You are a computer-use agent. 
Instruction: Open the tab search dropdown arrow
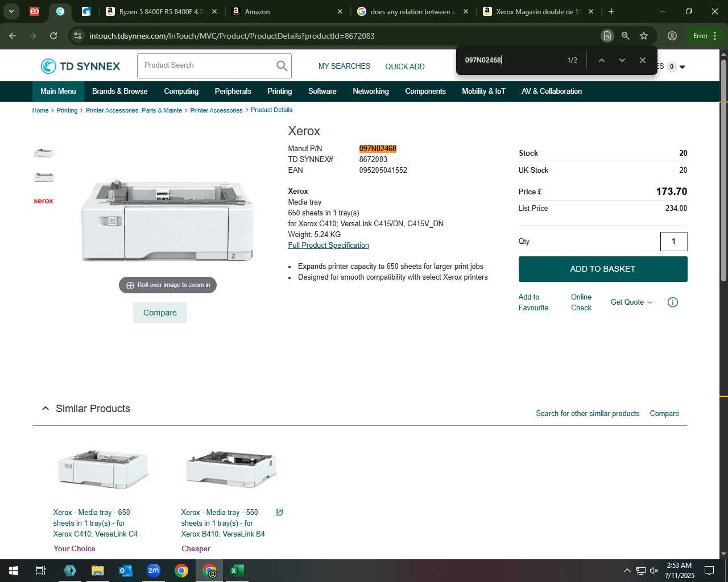(11, 11)
